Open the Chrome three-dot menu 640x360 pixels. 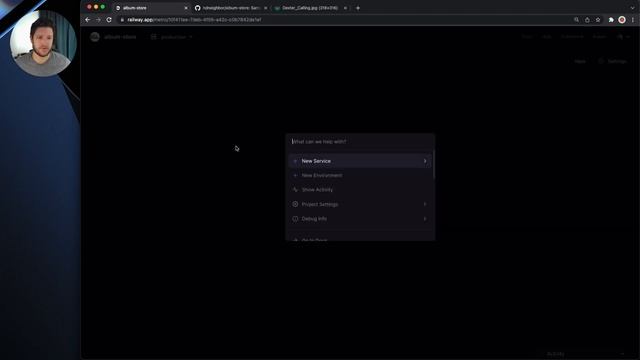tap(633, 20)
